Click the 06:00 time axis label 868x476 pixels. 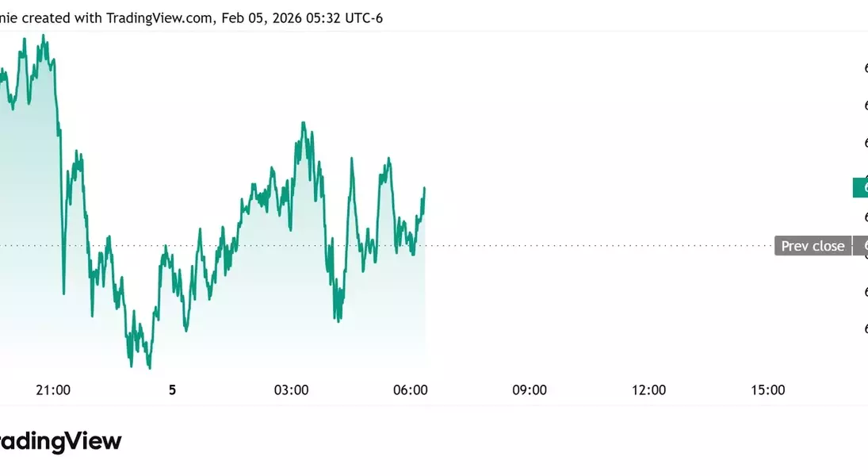pyautogui.click(x=411, y=390)
